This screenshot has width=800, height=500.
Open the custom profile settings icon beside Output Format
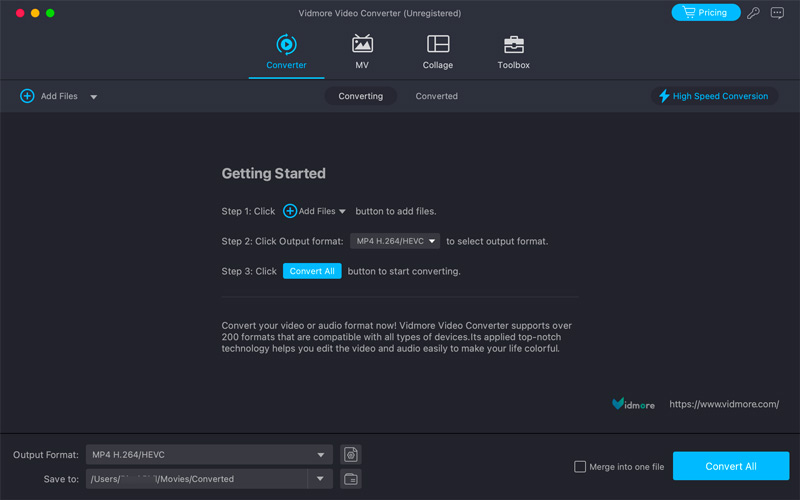click(x=351, y=455)
